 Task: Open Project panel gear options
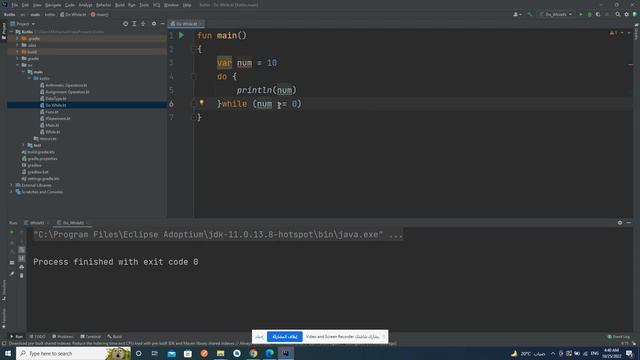click(154, 24)
